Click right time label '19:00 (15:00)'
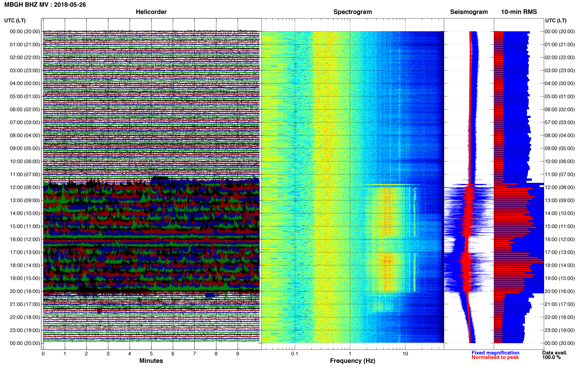The width and height of the screenshot is (588, 368). [x=560, y=278]
